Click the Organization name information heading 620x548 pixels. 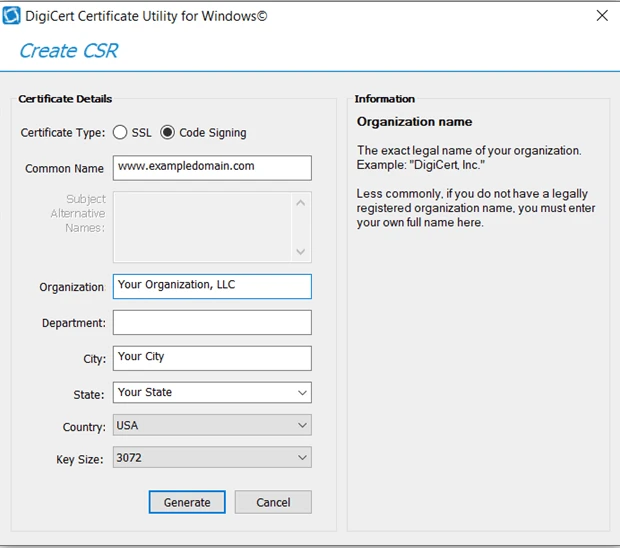[414, 122]
